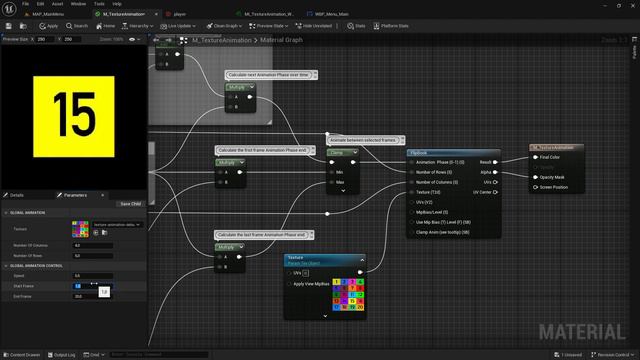This screenshot has height=360, width=640.
Task: Click the Flipbook node title
Action: [x=419, y=153]
